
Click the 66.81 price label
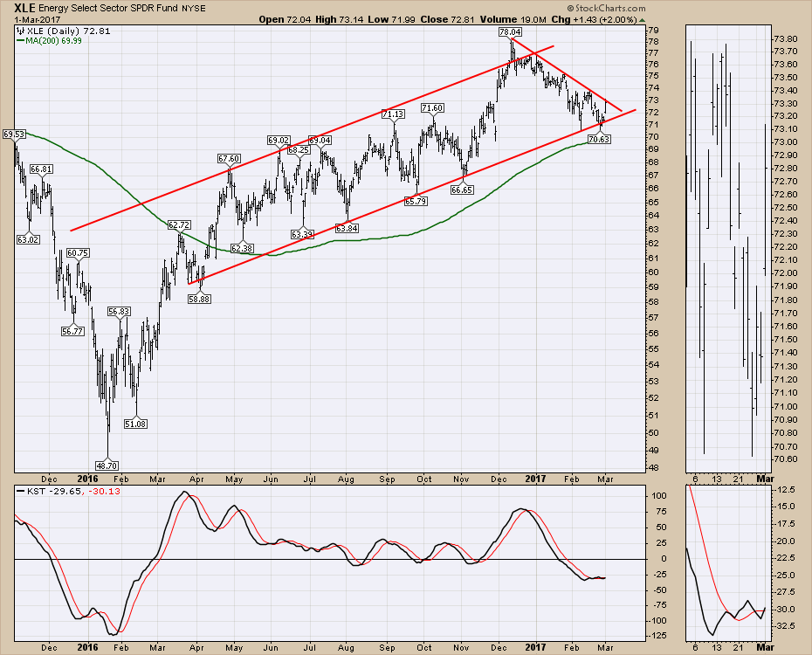point(41,169)
